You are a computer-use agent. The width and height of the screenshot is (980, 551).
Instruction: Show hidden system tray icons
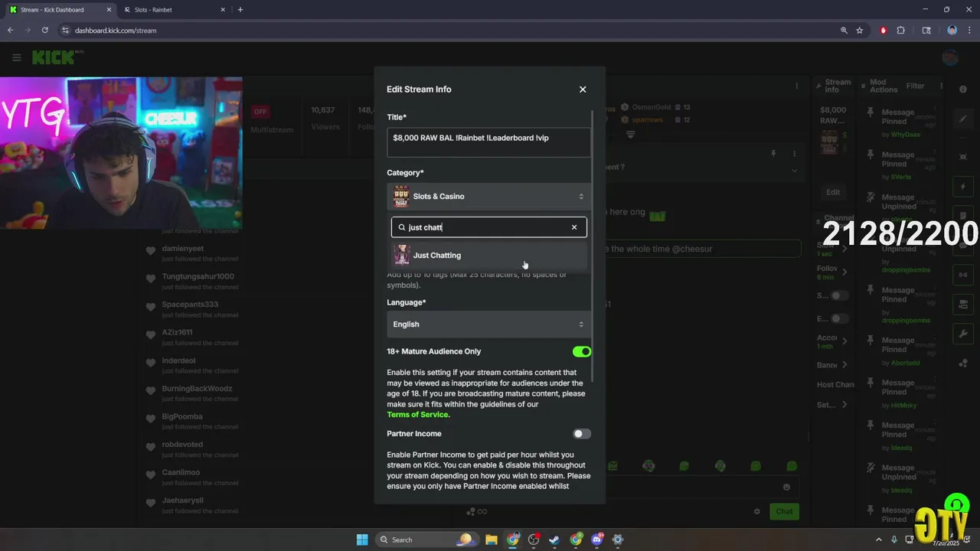click(x=879, y=540)
